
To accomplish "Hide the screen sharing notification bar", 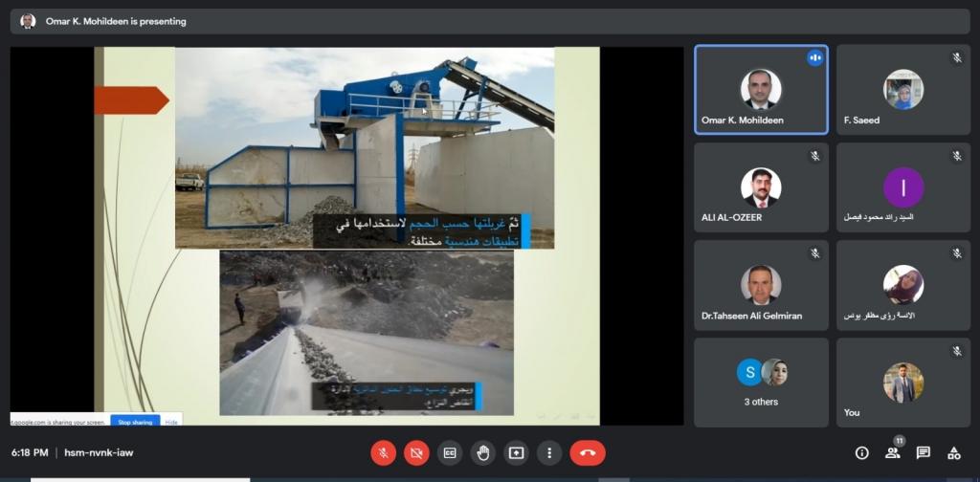I will tap(171, 421).
